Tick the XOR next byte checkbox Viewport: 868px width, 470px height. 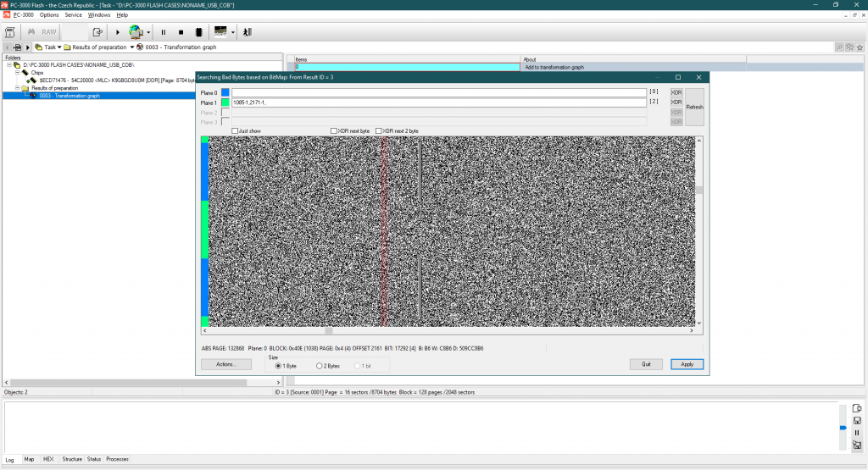tap(334, 131)
